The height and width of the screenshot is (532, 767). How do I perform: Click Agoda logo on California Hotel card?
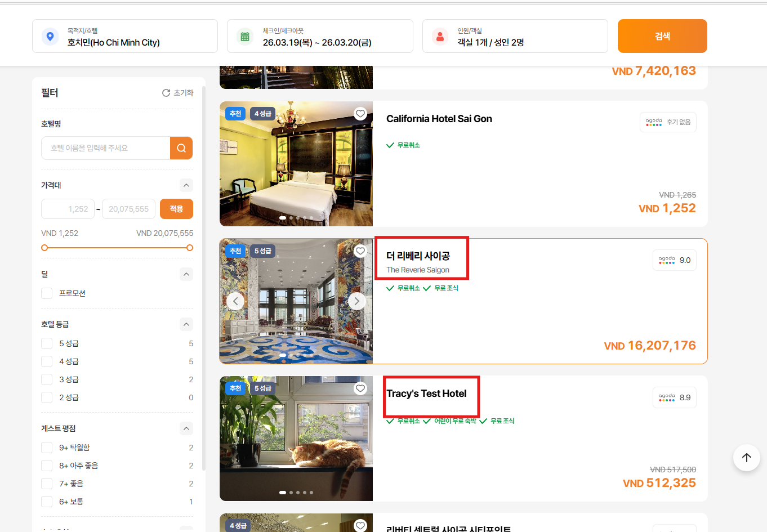[654, 122]
